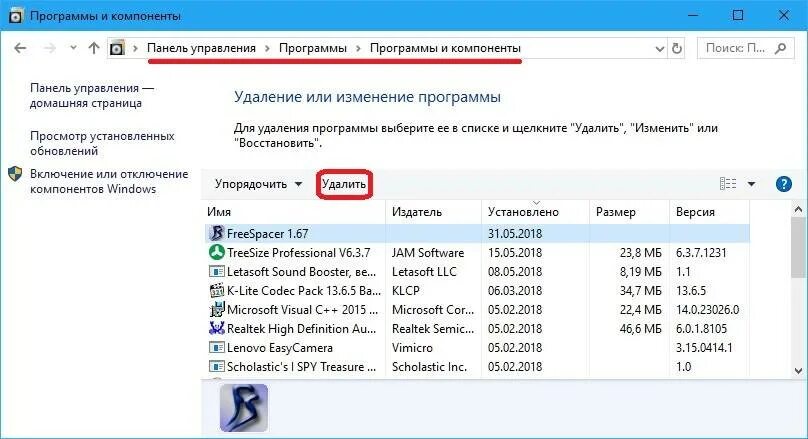The width and height of the screenshot is (808, 439).
Task: Click publisher "Scholastic Inc." cell
Action: click(429, 367)
